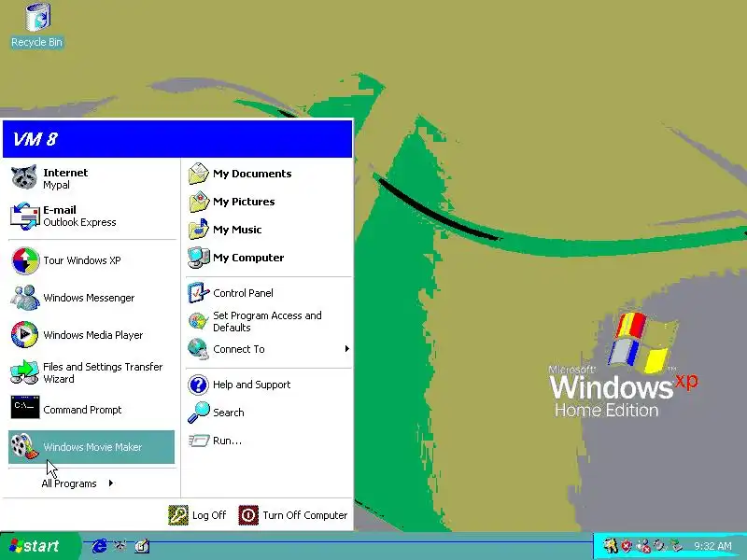Viewport: 747px width, 560px height.
Task: Open My Documents folder icon
Action: pos(199,174)
